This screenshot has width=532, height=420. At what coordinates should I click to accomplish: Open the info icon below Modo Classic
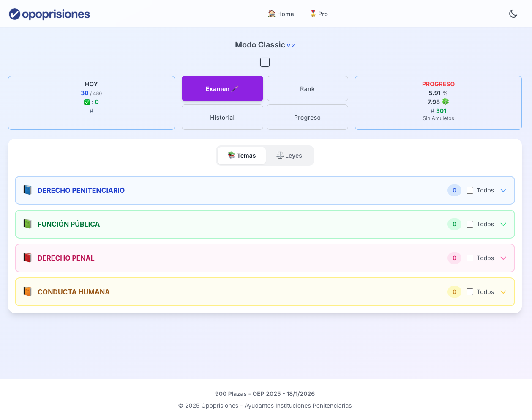[265, 62]
